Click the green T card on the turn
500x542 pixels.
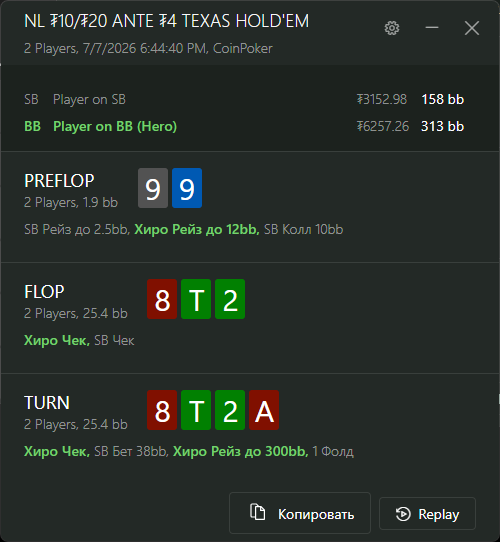point(196,410)
